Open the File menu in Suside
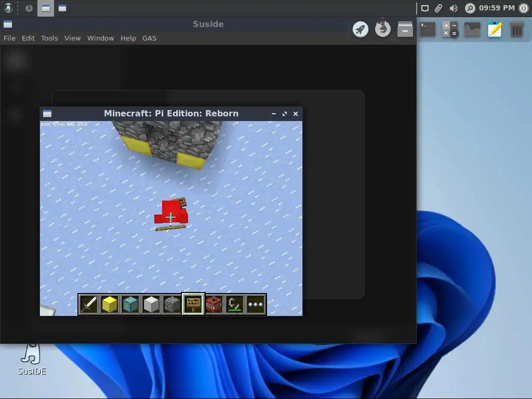The image size is (532, 399). [x=9, y=38]
